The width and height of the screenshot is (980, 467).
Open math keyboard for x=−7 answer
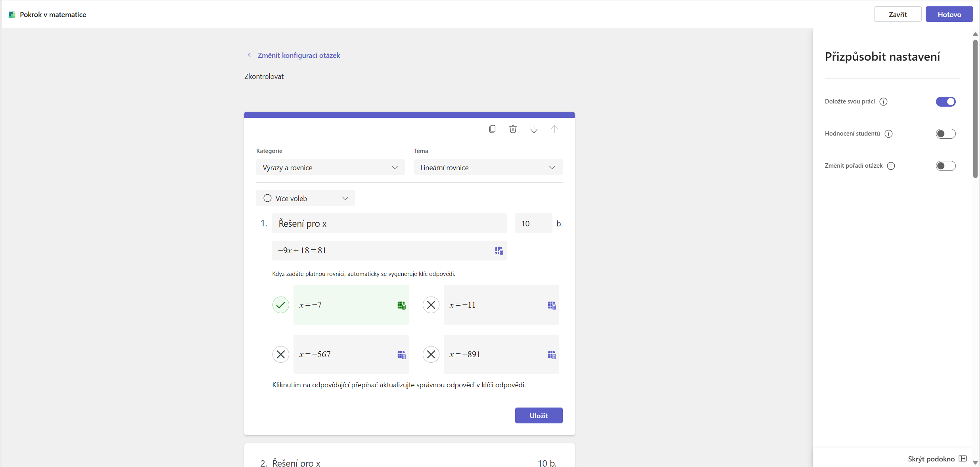(x=401, y=305)
